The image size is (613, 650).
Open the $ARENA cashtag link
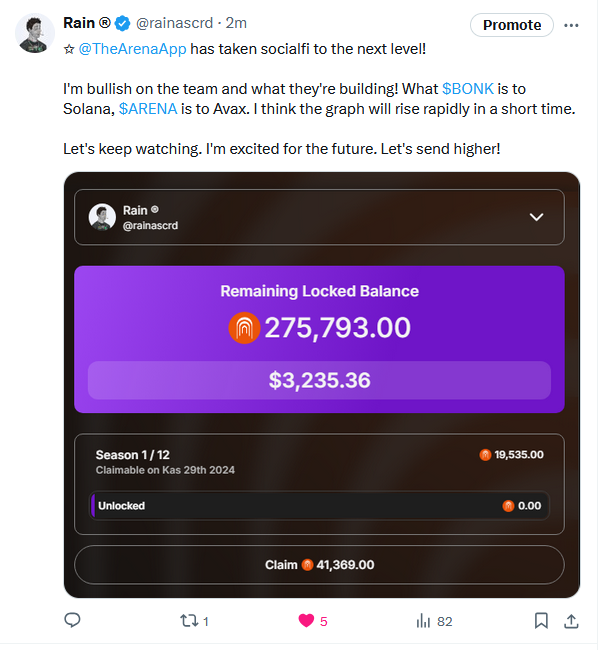(x=148, y=108)
